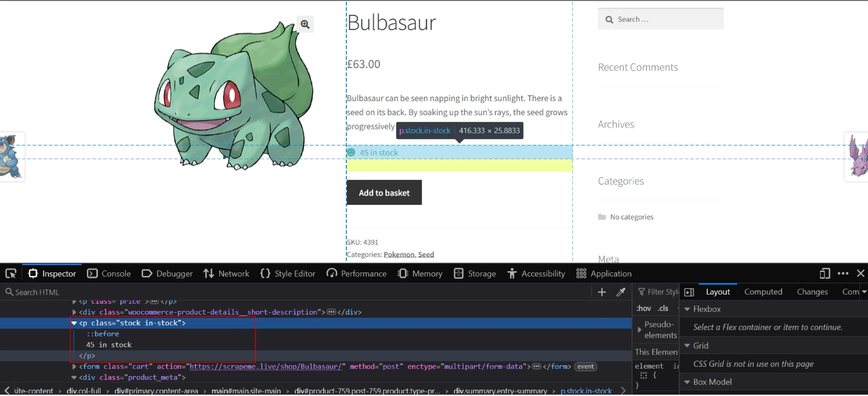Open the Pokemon category link
Image resolution: width=868 pixels, height=396 pixels.
(399, 254)
